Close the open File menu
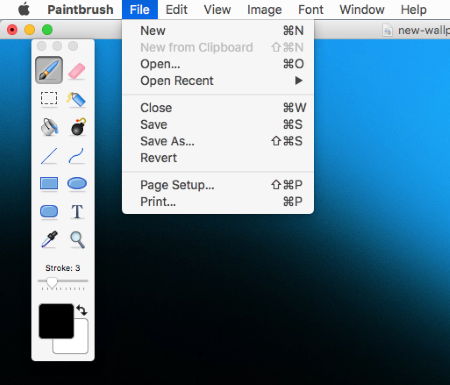450x385 pixels. (140, 9)
